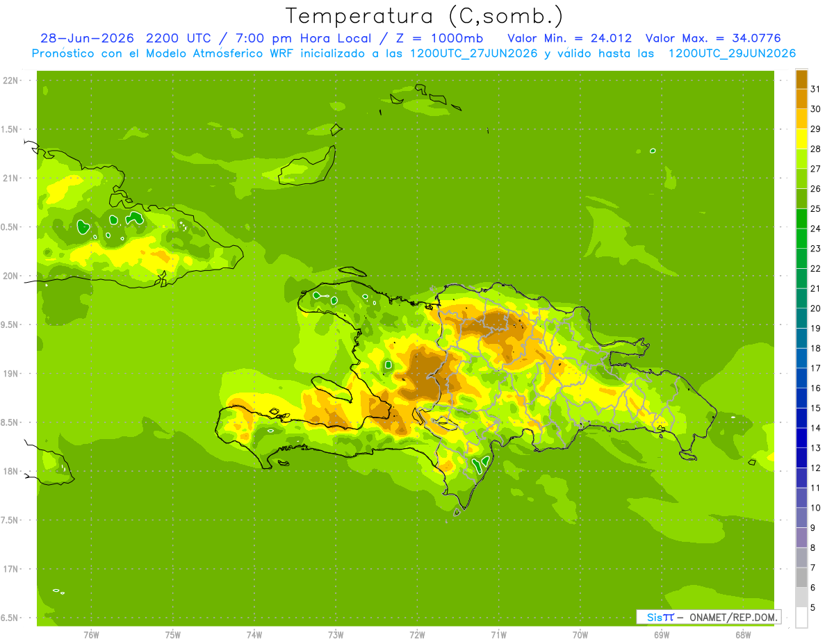Click the 'Z = 1000mb' level label
The width and height of the screenshot is (834, 644).
(439, 38)
